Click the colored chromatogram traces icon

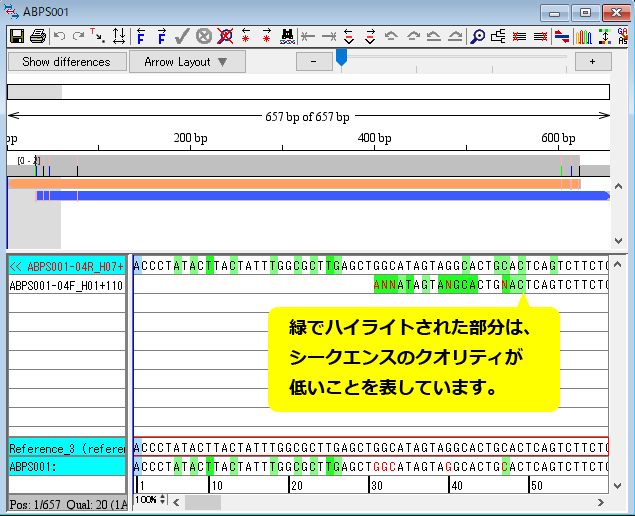(583, 37)
